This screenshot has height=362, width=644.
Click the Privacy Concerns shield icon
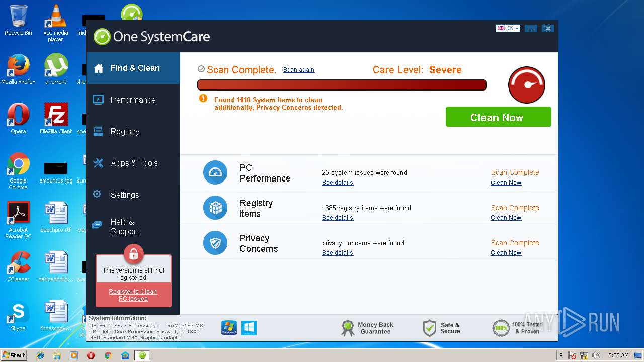[215, 243]
